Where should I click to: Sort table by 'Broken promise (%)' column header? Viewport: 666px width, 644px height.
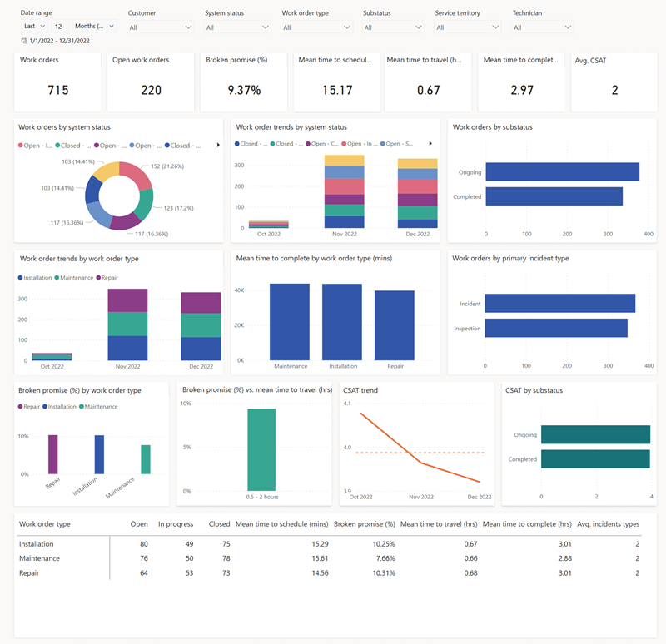pos(365,524)
